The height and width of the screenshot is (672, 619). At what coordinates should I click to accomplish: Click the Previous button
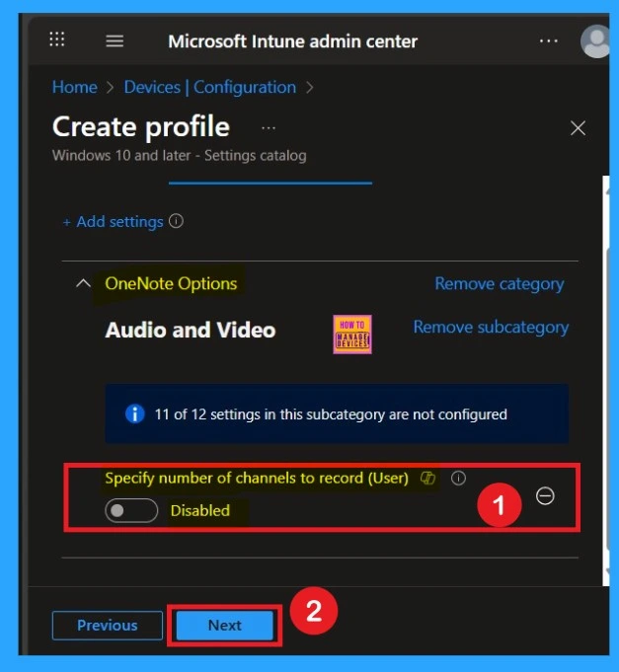pyautogui.click(x=108, y=626)
